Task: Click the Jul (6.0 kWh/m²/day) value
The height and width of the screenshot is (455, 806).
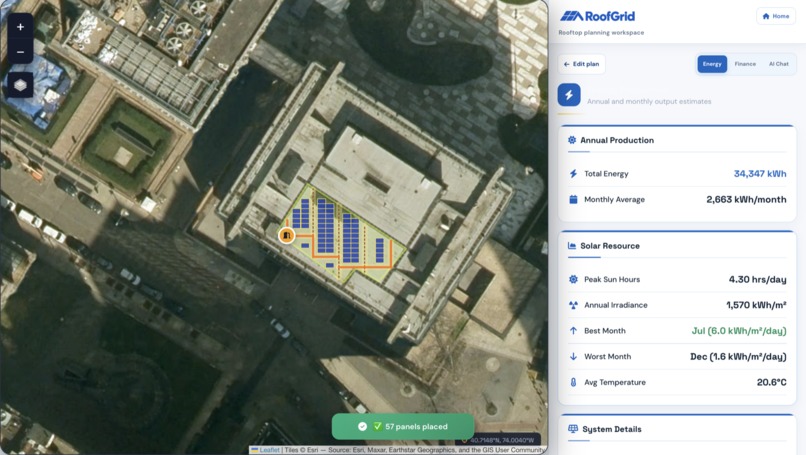Action: tap(739, 331)
